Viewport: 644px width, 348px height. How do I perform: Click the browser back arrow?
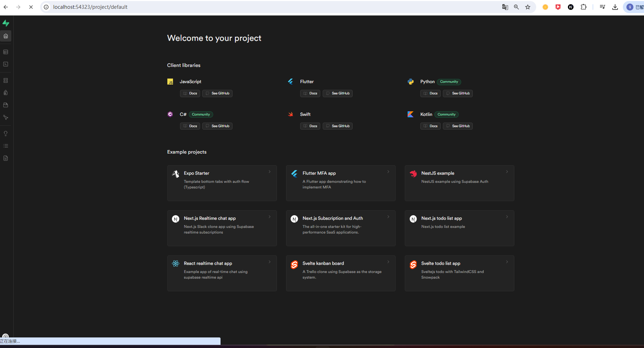click(6, 7)
